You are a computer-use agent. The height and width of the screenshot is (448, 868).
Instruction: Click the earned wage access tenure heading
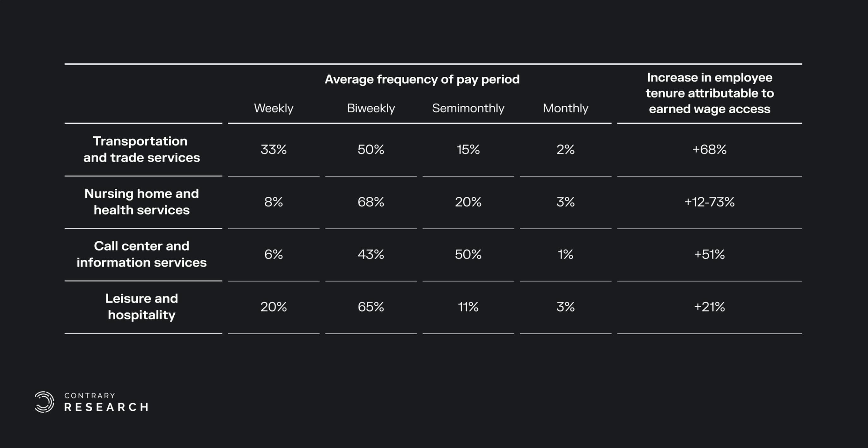click(x=709, y=93)
